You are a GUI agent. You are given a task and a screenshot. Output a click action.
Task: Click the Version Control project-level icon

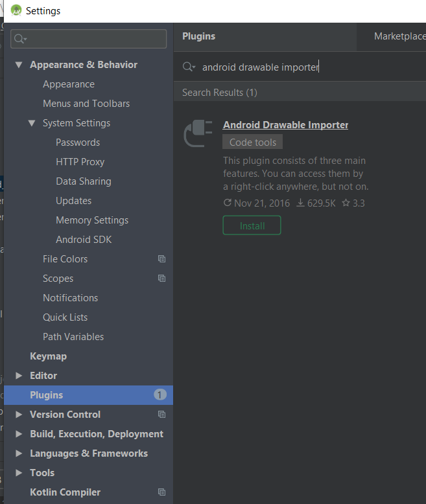(161, 415)
